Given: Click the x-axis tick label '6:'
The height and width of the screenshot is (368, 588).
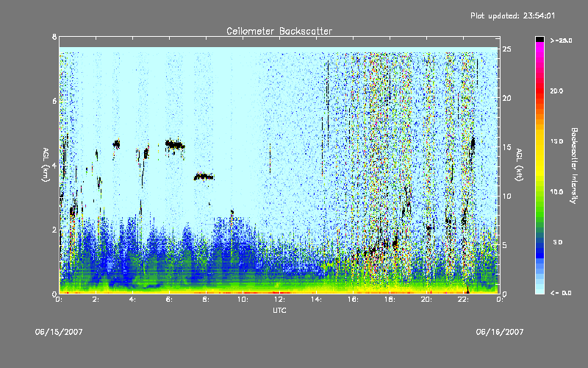Looking at the screenshot, I should click(170, 300).
